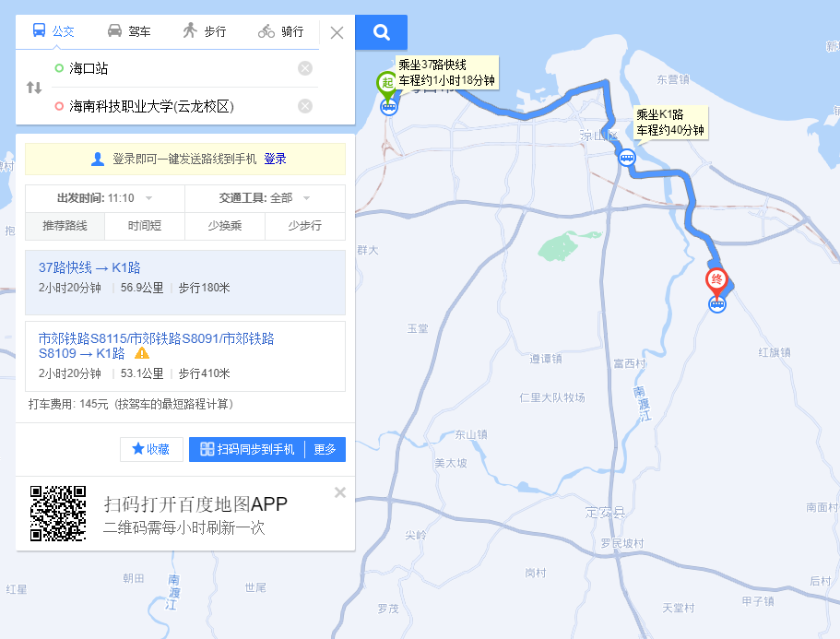Clear the 海口站 origin field

[305, 68]
